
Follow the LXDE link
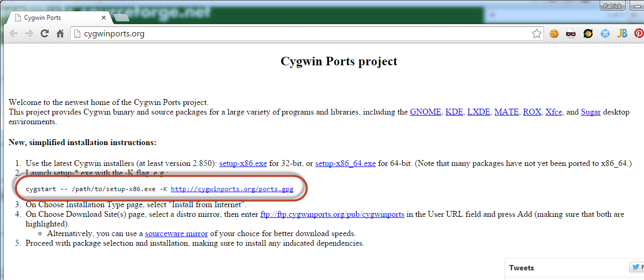pos(479,112)
